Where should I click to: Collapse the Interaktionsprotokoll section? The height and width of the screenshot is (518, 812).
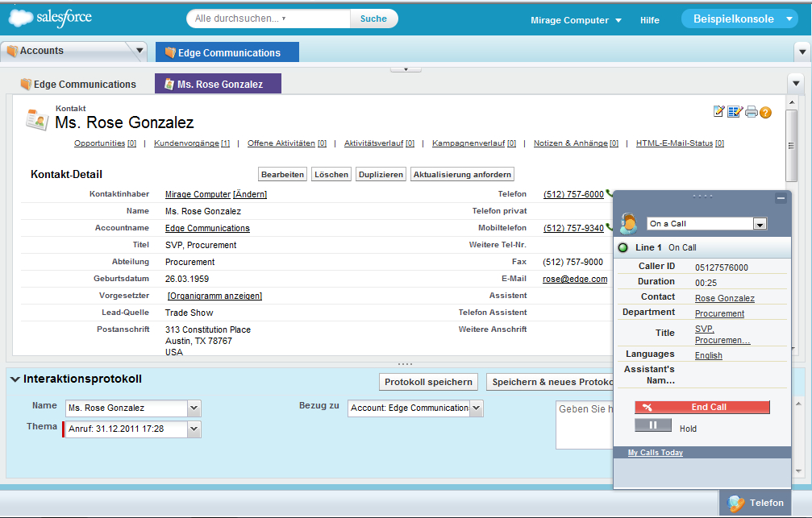[15, 379]
